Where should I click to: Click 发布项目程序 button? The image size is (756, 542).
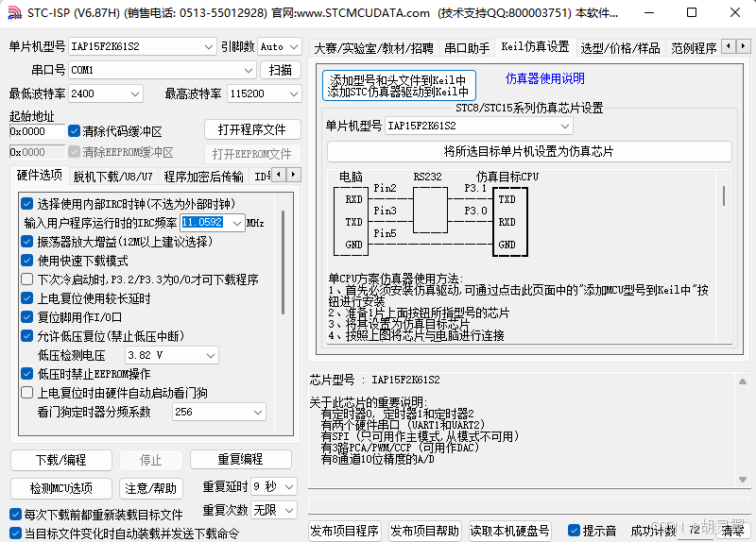tap(344, 531)
